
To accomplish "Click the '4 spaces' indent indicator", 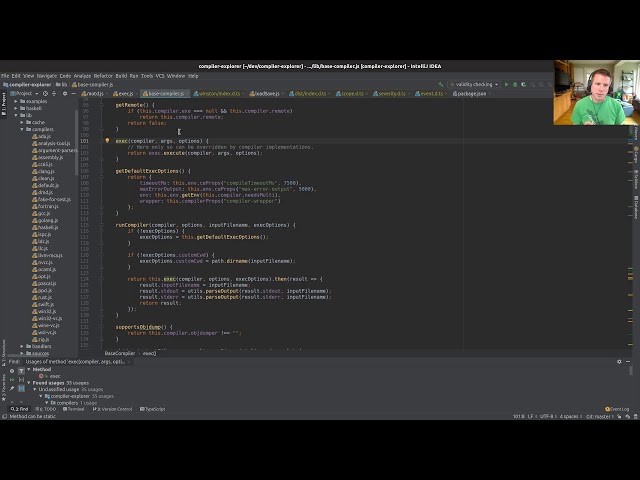I will click(x=570, y=416).
